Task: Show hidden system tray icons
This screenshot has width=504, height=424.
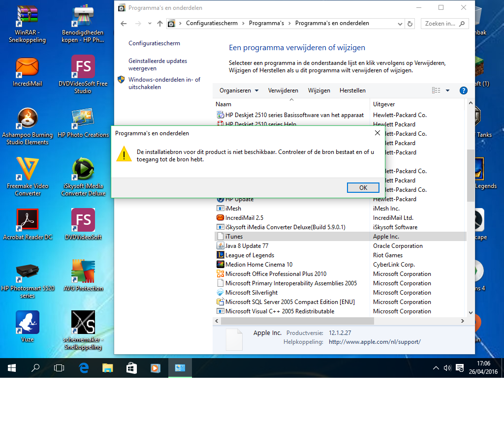Action: click(436, 368)
